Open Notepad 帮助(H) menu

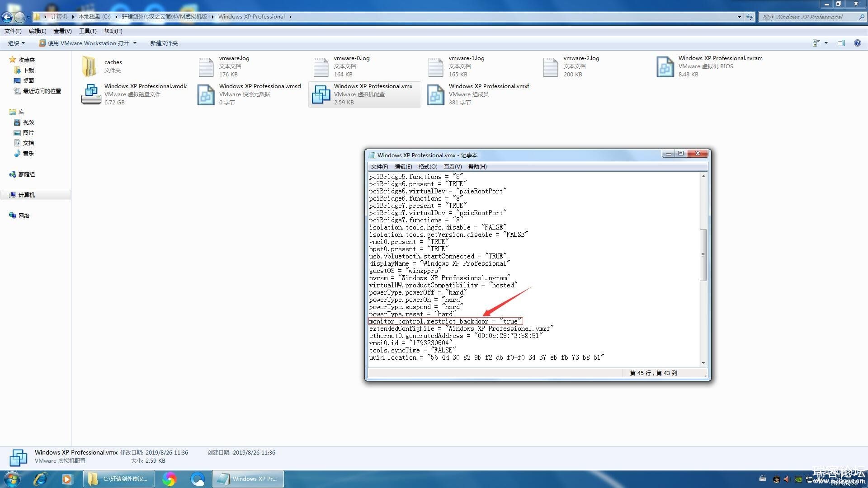pos(477,166)
